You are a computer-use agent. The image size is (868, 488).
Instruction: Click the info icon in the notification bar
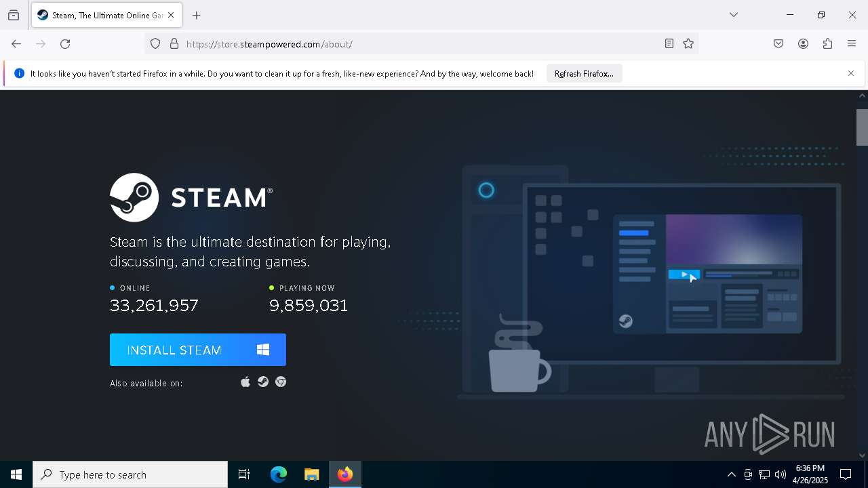coord(19,73)
